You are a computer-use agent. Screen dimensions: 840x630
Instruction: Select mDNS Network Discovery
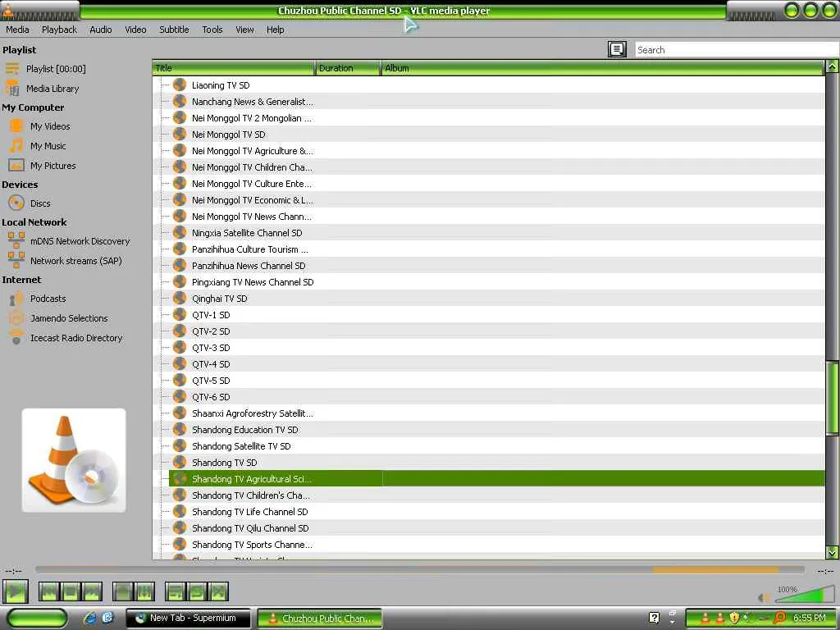pos(80,241)
